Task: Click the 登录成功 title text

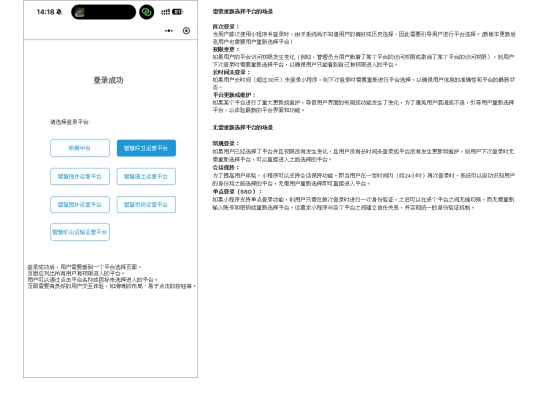Action: tap(108, 80)
